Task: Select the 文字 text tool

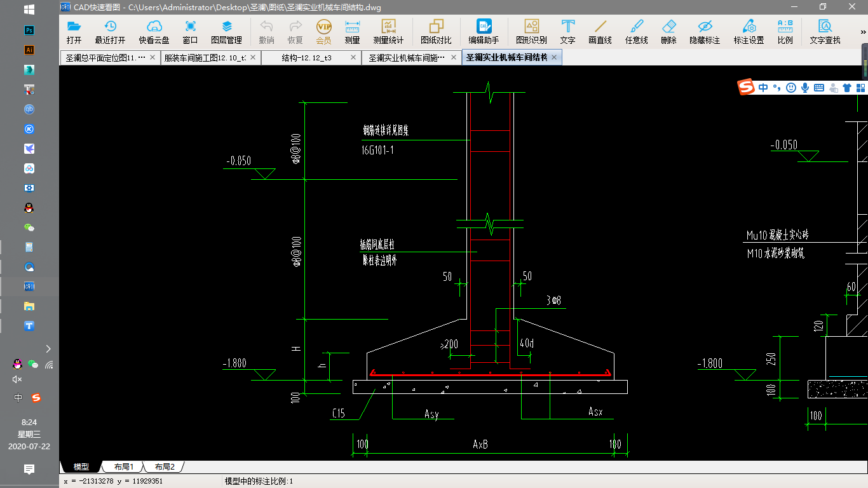Action: 567,32
